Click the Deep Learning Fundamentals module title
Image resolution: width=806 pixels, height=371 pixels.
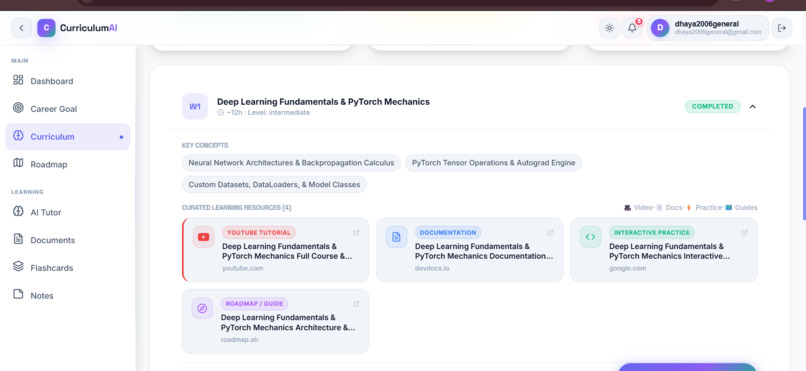(x=323, y=102)
